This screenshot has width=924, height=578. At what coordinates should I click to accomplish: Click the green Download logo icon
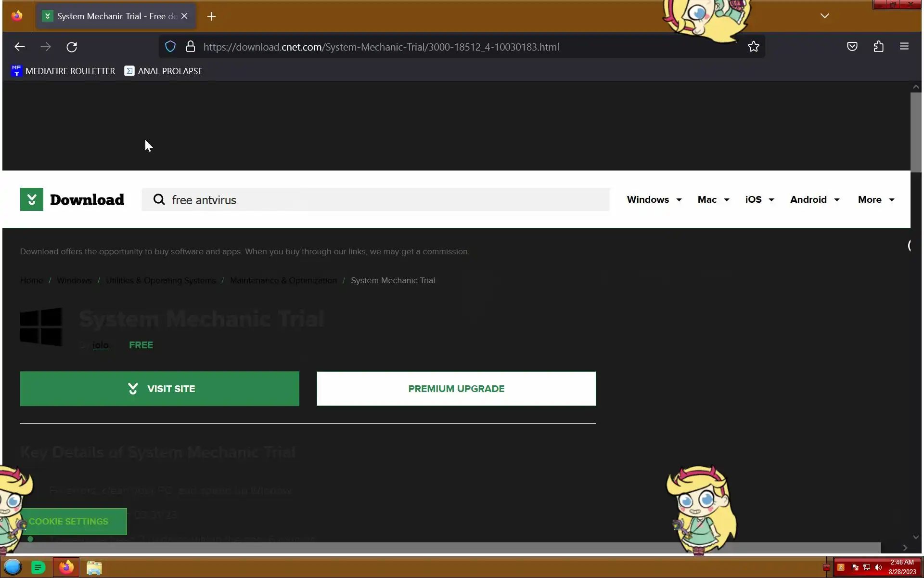[x=32, y=199]
